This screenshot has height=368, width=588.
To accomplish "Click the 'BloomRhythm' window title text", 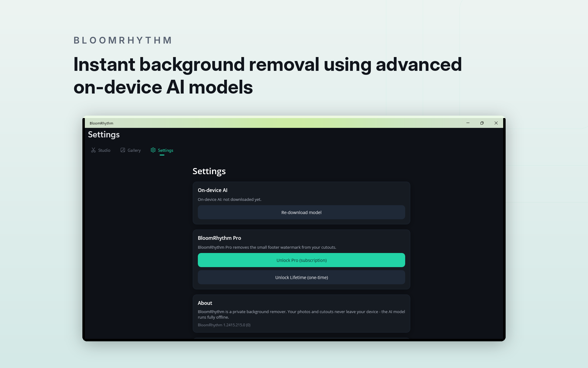I will tap(101, 123).
